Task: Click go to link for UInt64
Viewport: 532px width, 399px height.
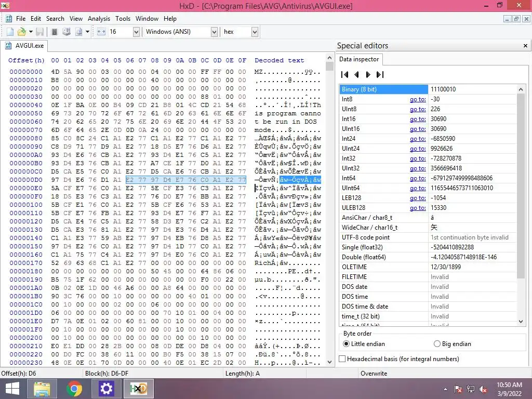Action: pos(418,188)
